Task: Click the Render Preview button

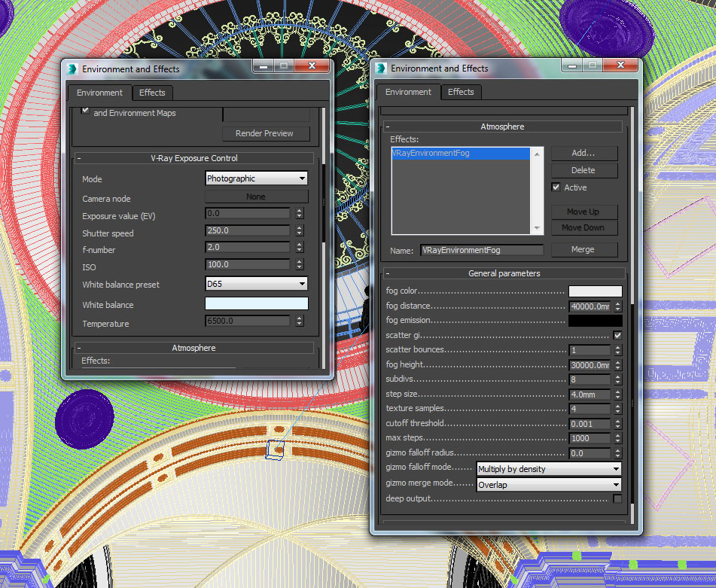Action: coord(264,133)
